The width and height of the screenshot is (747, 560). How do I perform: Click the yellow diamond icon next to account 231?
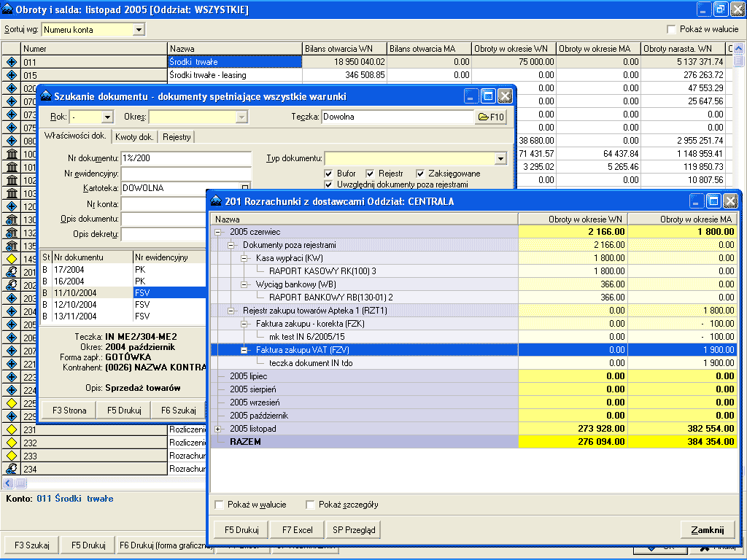pyautogui.click(x=11, y=429)
